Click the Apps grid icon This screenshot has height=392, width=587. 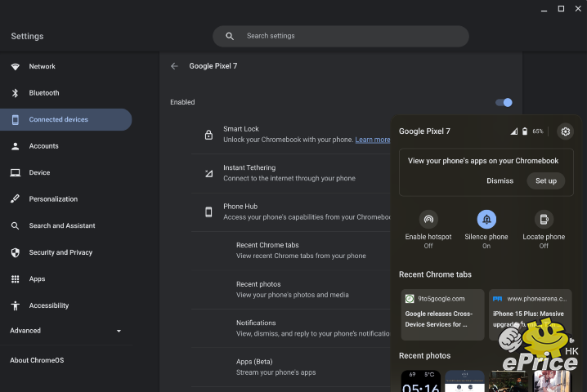click(x=15, y=279)
